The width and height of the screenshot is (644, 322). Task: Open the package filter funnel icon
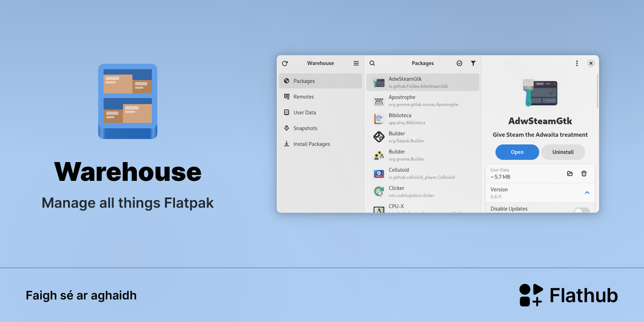tap(473, 63)
